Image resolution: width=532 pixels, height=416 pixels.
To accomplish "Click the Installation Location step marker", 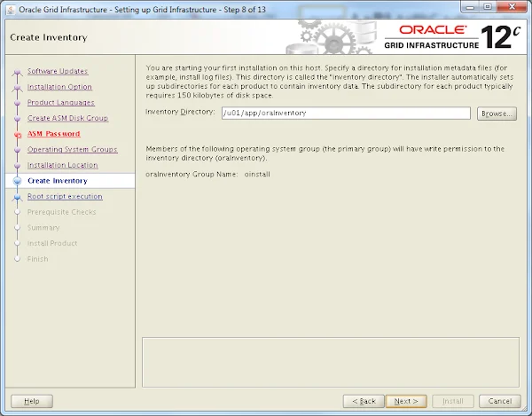I will [x=18, y=166].
